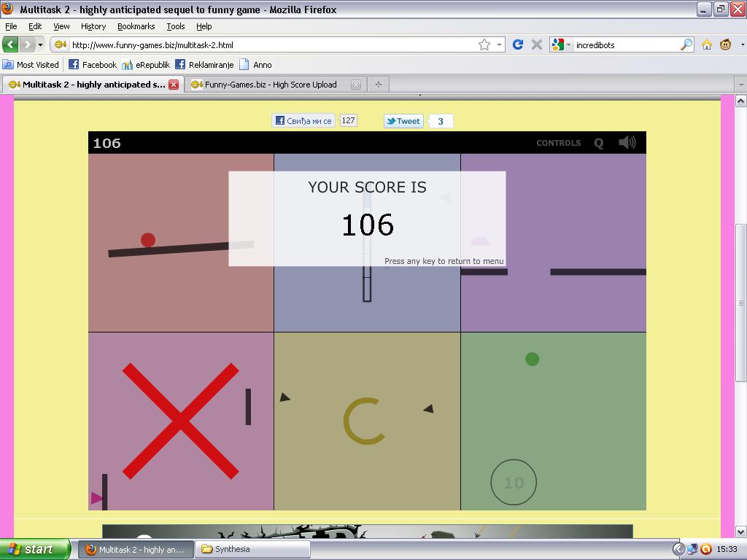Expand hidden tray icons arrow
The height and width of the screenshot is (560, 747).
(678, 549)
